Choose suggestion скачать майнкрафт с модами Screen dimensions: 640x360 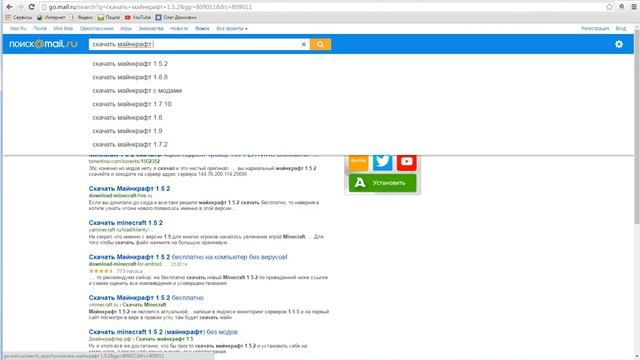137,91
